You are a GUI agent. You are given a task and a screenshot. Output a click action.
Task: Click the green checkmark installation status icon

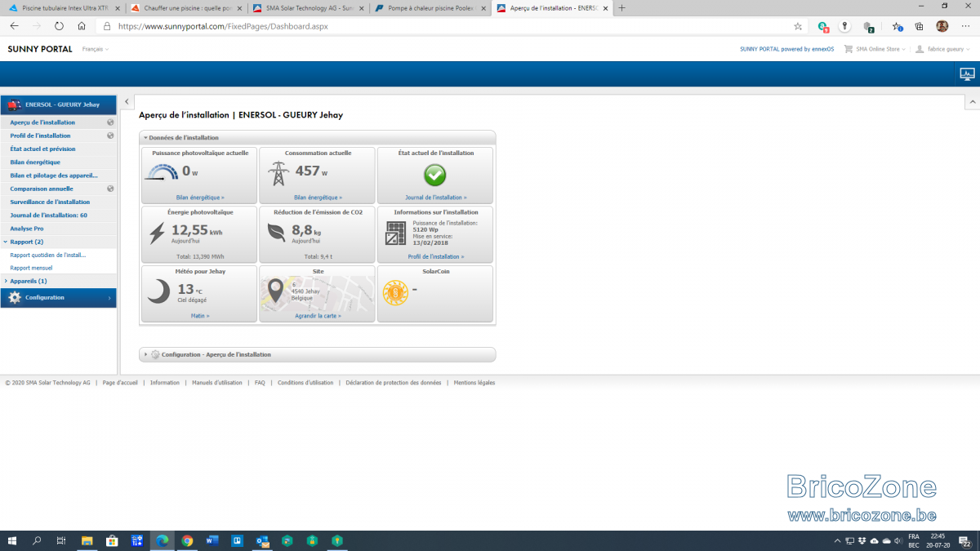[434, 174]
